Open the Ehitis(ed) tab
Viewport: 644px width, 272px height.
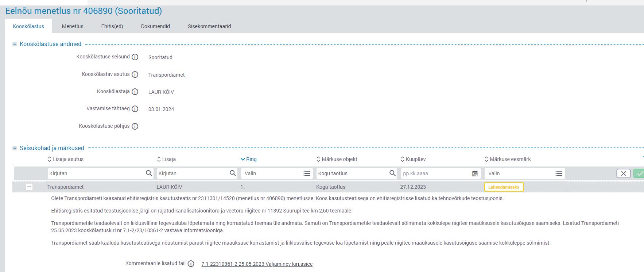[x=112, y=26]
